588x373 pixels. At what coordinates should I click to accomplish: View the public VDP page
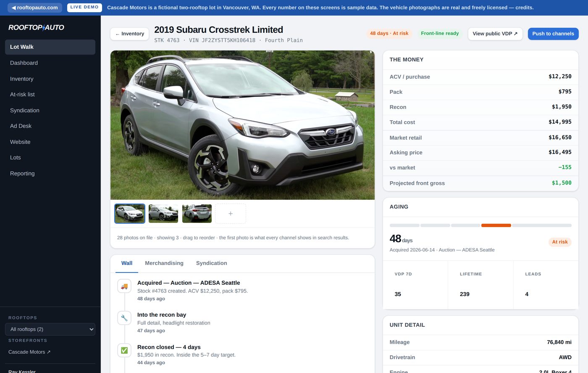[495, 34]
